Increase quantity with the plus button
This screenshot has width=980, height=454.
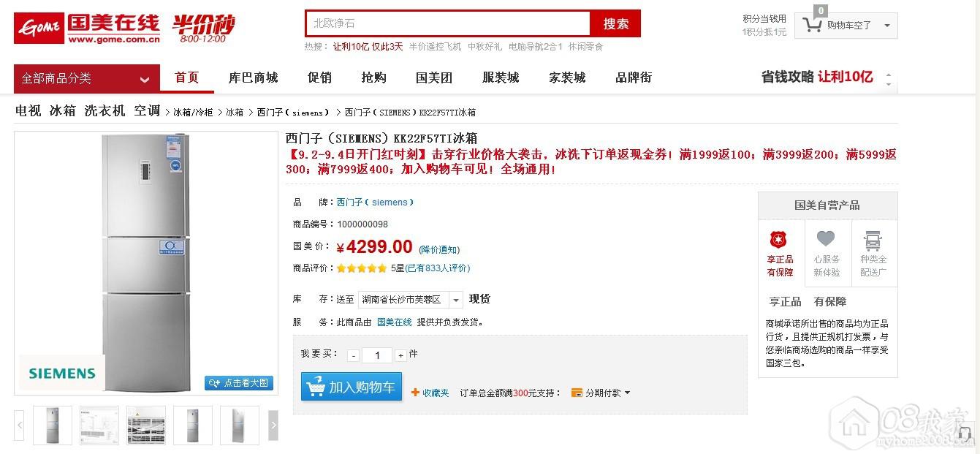pyautogui.click(x=400, y=356)
